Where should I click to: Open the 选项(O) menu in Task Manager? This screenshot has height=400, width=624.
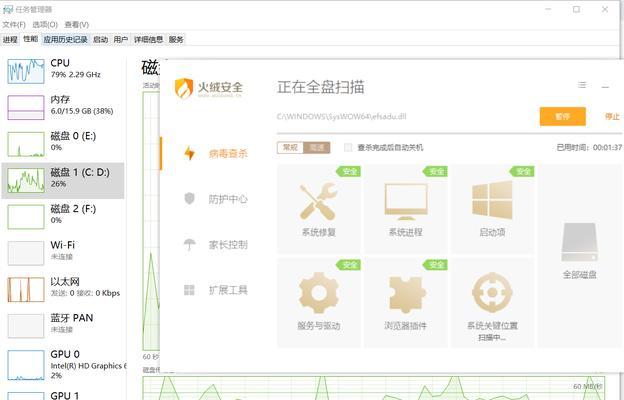click(x=45, y=25)
